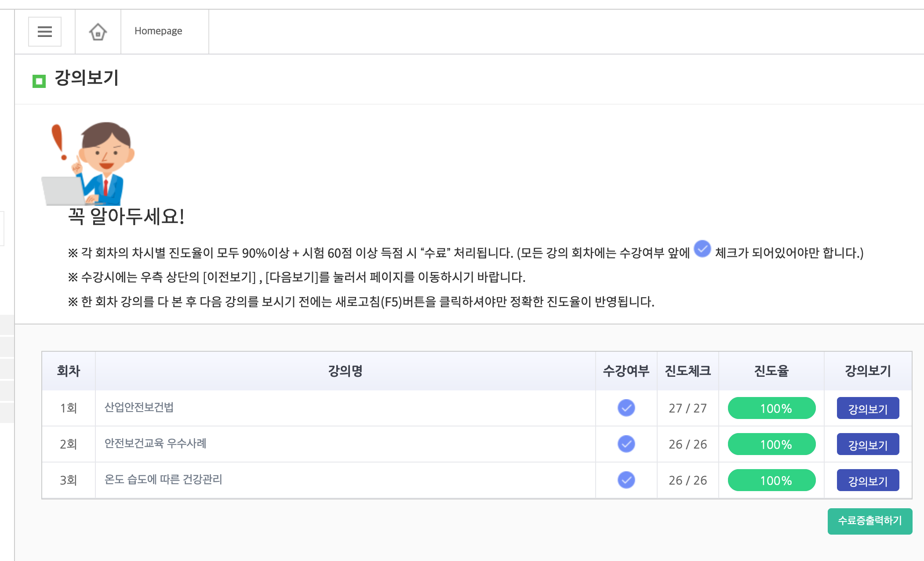Viewport: 924px width, 561px height.
Task: Click 100% progress bar for 안전보건교육 우수사례
Action: [x=771, y=444]
